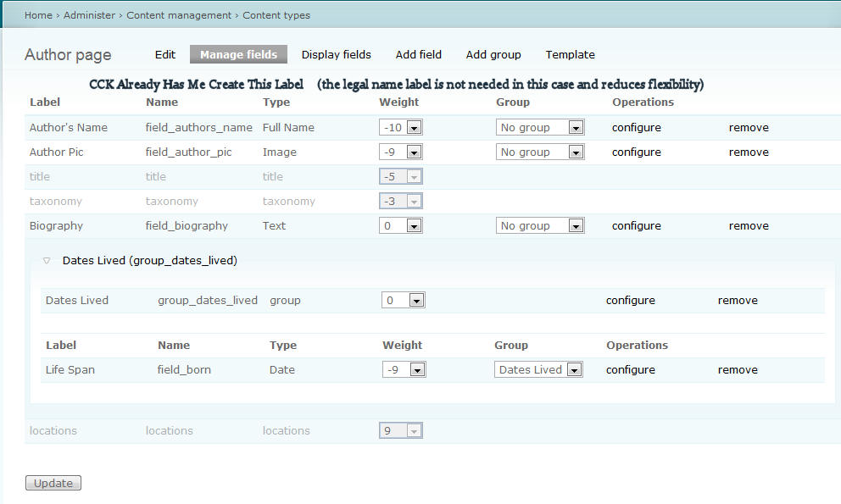Open the Add group tab

[493, 55]
